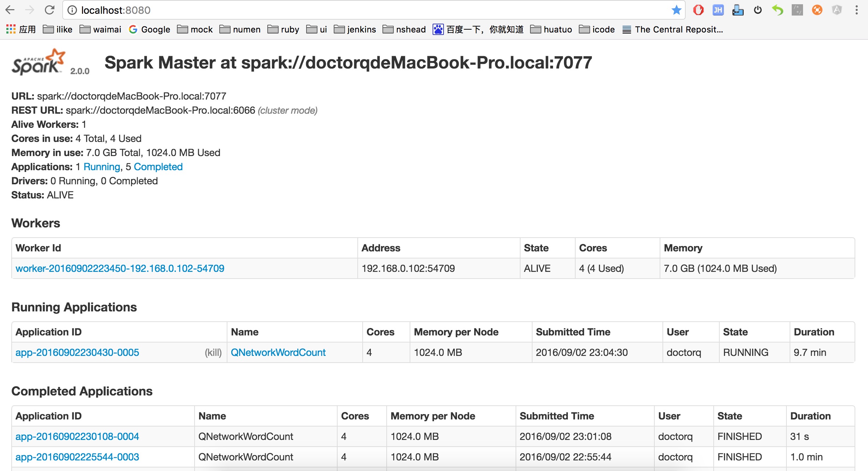Open the Google bookmark
Viewport: 868px width, 471px height.
point(149,29)
